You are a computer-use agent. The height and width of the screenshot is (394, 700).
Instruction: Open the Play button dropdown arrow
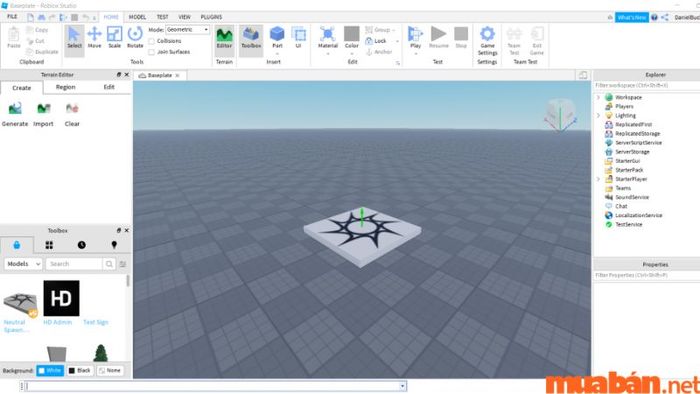[x=415, y=54]
